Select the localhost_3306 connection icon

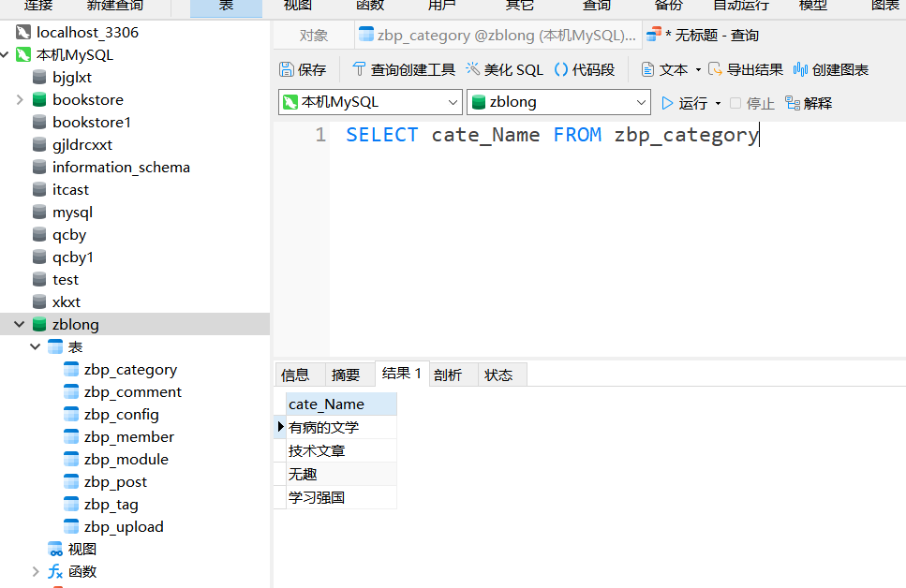pyautogui.click(x=23, y=33)
